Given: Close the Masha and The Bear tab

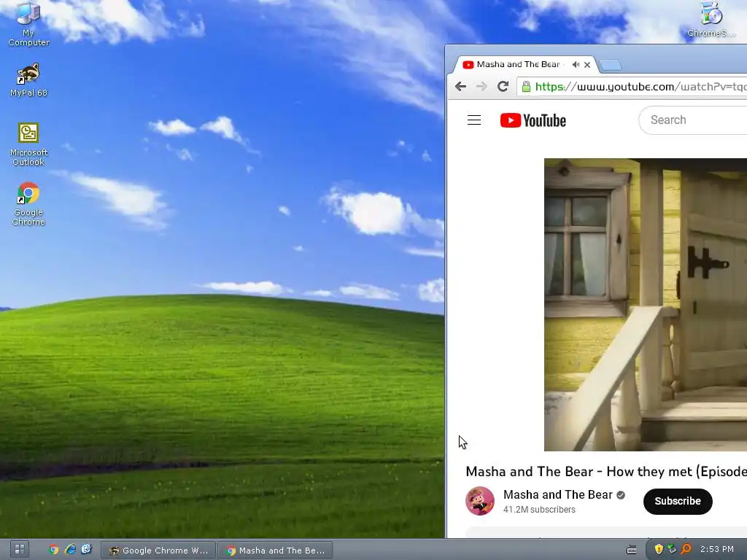Looking at the screenshot, I should click(587, 65).
